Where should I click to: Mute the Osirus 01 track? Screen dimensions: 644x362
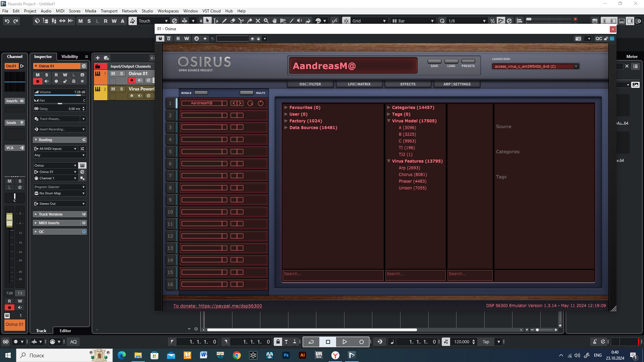click(113, 73)
